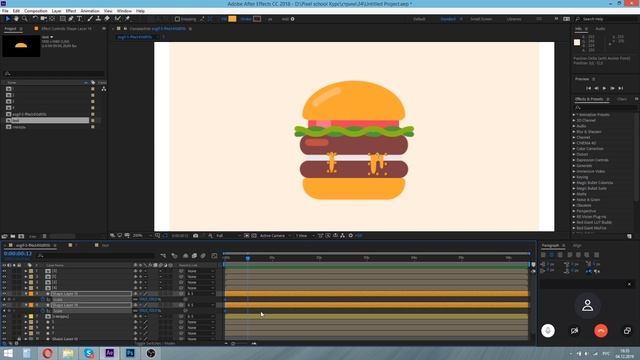Switch to the Audio panel tab
Viewport: 640px width, 360px height.
(600, 29)
